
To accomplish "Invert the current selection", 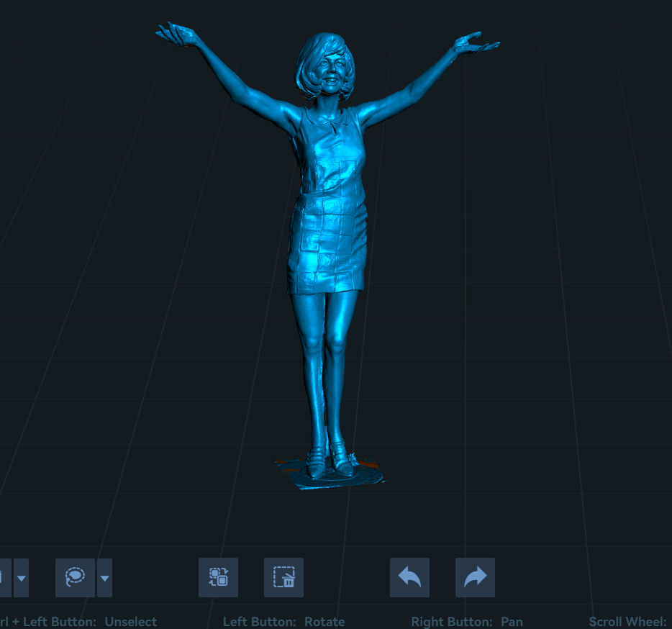I will (218, 577).
